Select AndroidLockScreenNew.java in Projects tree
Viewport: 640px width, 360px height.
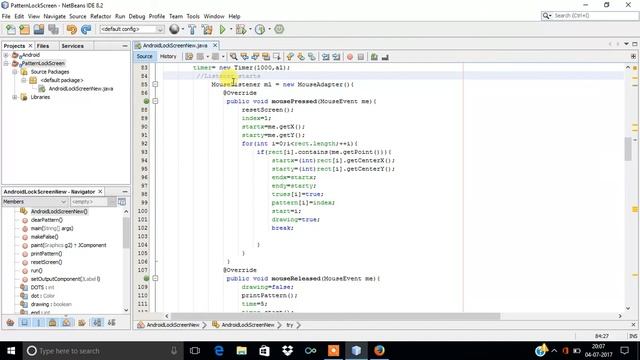(81, 89)
